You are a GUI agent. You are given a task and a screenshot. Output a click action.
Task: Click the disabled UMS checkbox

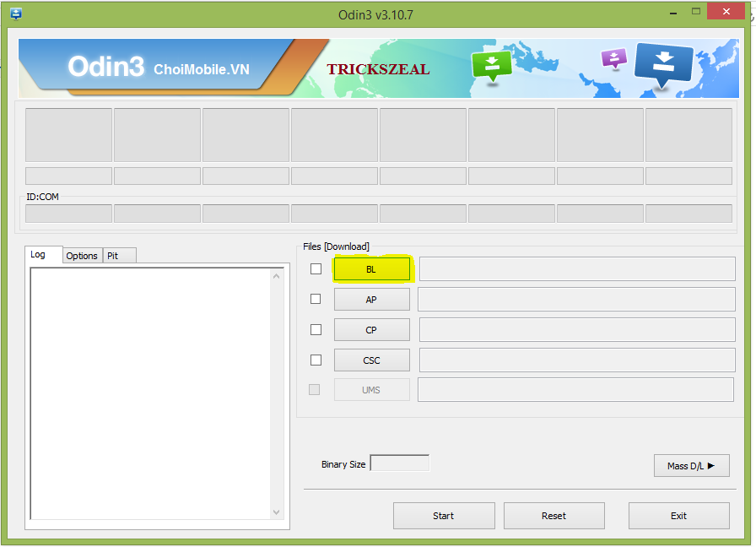tap(315, 389)
